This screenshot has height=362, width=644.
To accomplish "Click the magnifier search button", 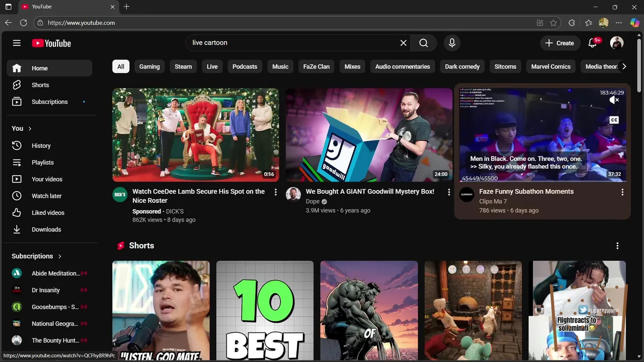I will click(424, 43).
